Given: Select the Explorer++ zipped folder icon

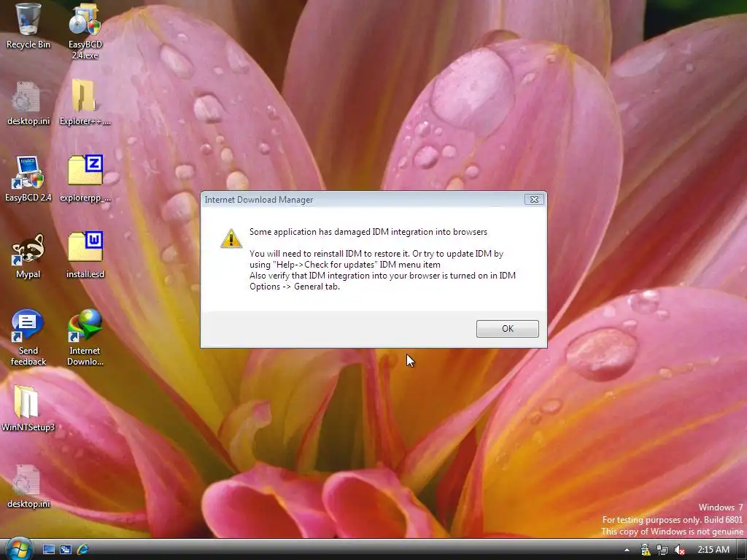Looking at the screenshot, I should [x=85, y=103].
